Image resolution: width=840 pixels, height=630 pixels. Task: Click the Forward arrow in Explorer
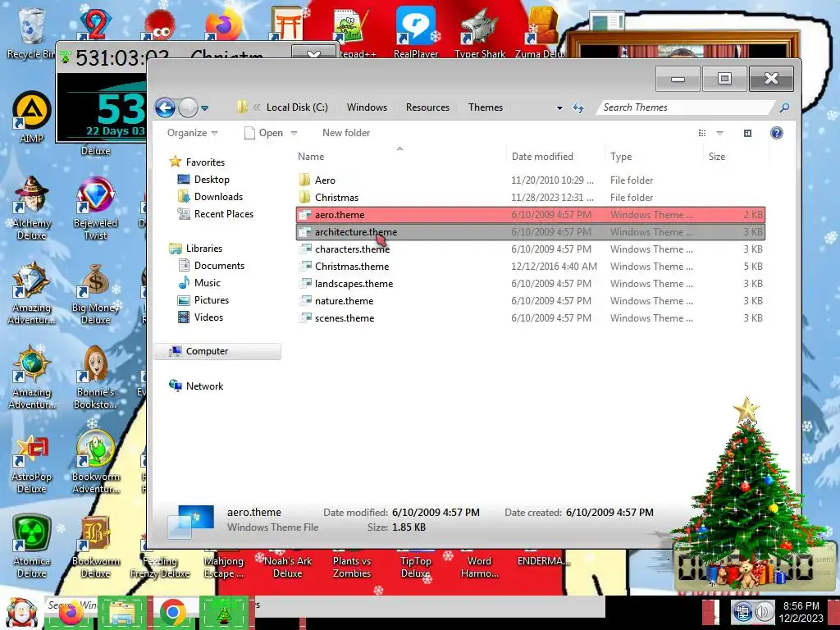click(188, 107)
